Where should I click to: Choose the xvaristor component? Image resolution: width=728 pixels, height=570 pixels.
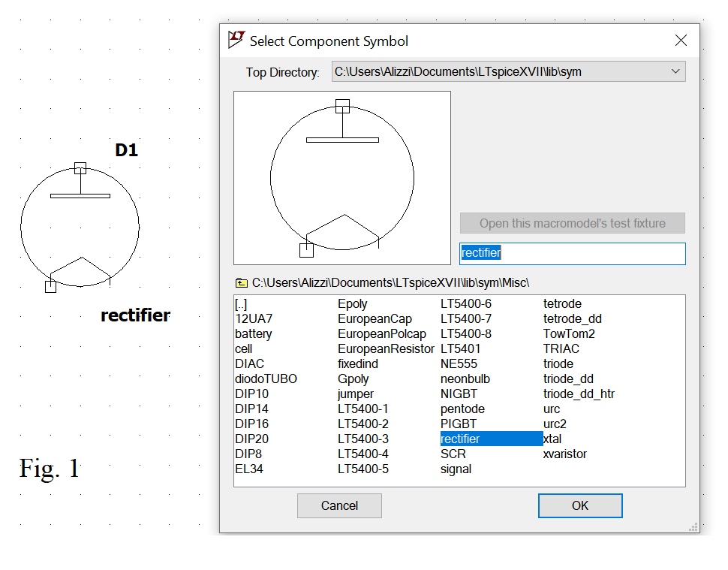pos(565,454)
